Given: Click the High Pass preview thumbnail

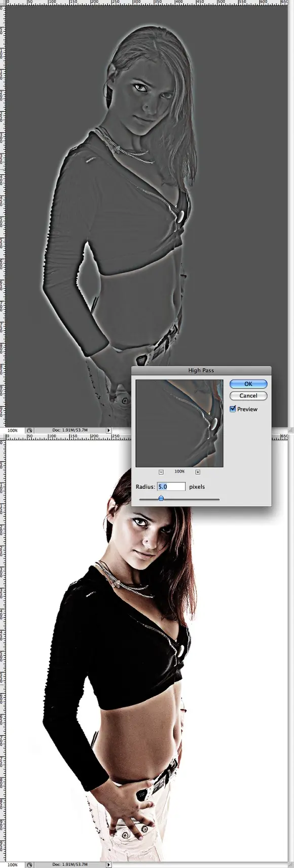Looking at the screenshot, I should pos(179,423).
